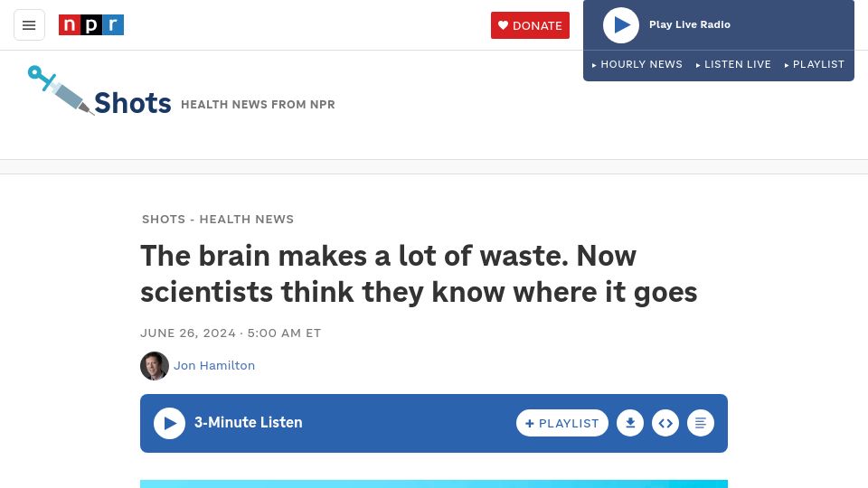868x488 pixels.
Task: Click 'Health News From NPR' tagline
Action: [258, 105]
